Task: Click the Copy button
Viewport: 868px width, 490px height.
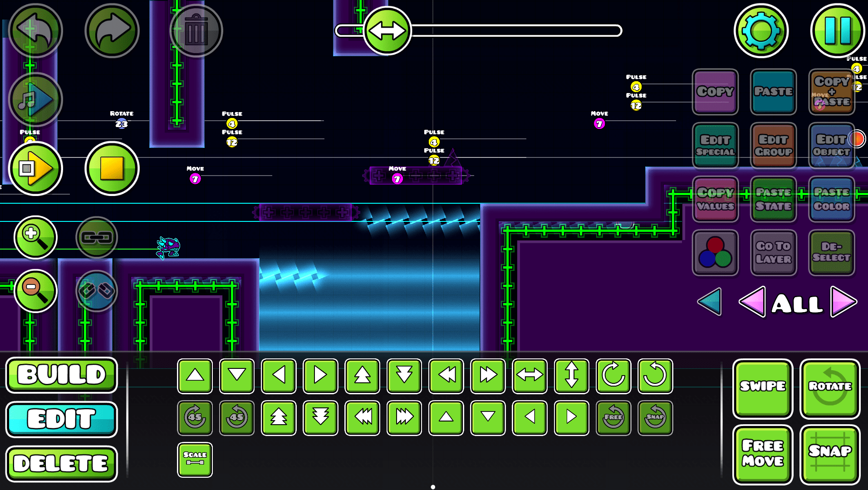Action: click(x=715, y=92)
